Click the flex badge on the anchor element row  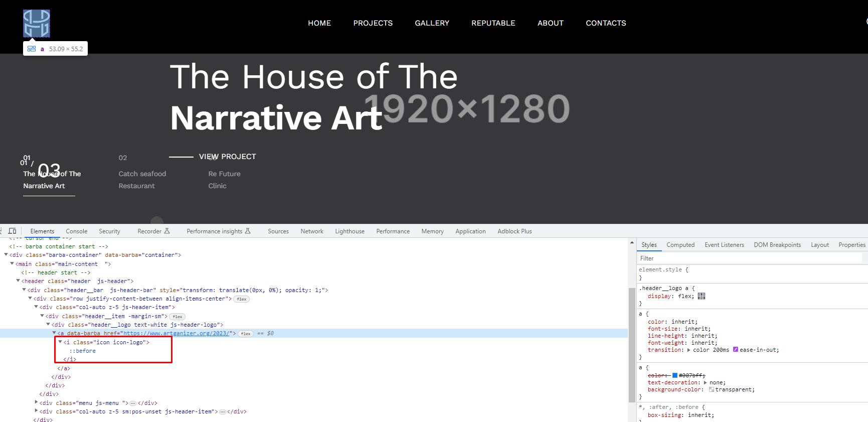246,334
